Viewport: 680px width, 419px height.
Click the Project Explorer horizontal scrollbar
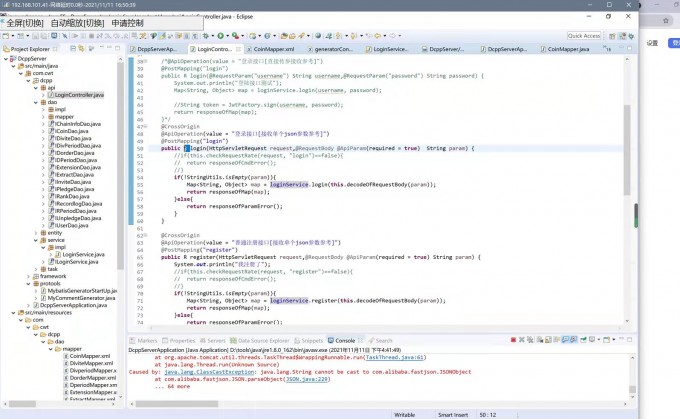pyautogui.click(x=62, y=404)
